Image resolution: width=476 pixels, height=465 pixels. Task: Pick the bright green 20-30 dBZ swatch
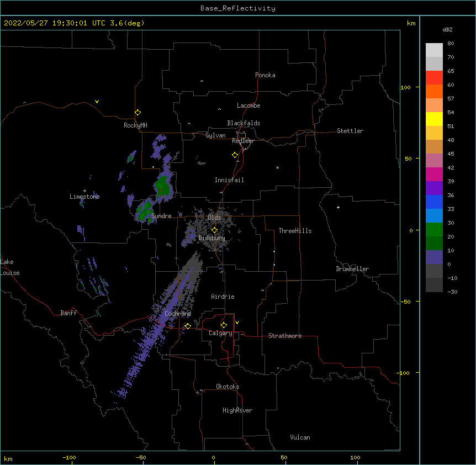pyautogui.click(x=434, y=230)
